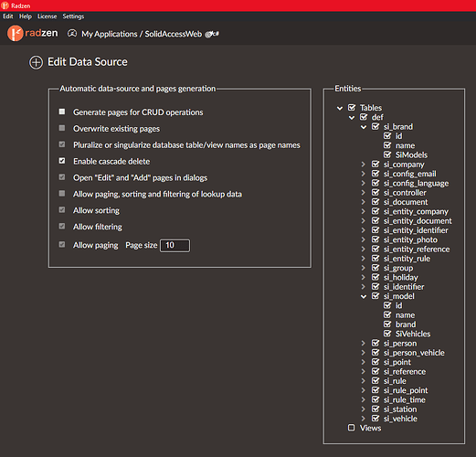Image resolution: width=476 pixels, height=457 pixels.
Task: Click the applications home icon beside My Applications
Action: click(72, 33)
